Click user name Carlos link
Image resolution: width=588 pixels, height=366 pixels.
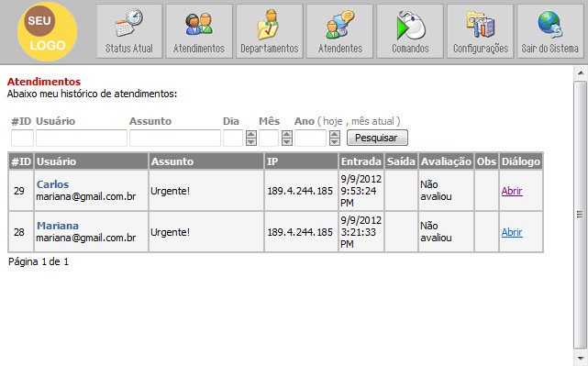(x=53, y=184)
